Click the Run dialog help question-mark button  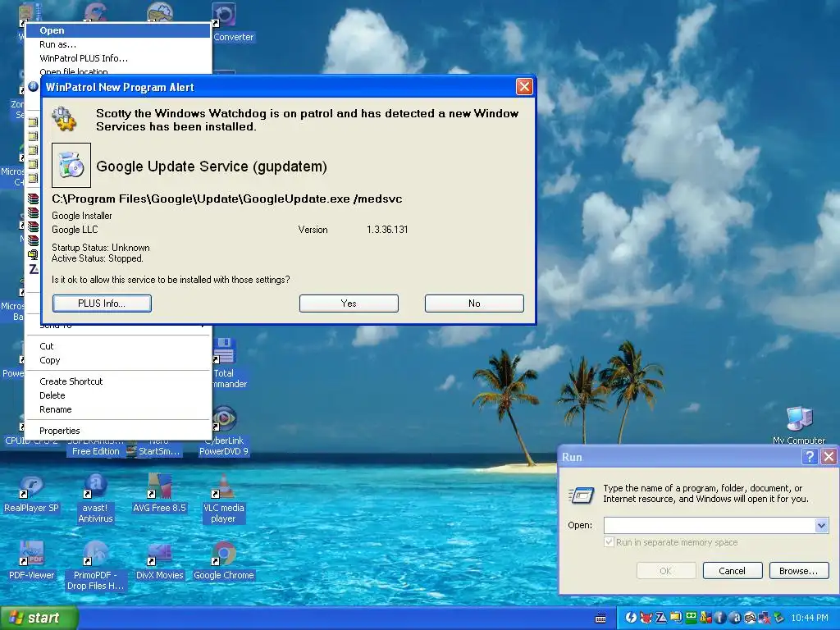coord(810,456)
